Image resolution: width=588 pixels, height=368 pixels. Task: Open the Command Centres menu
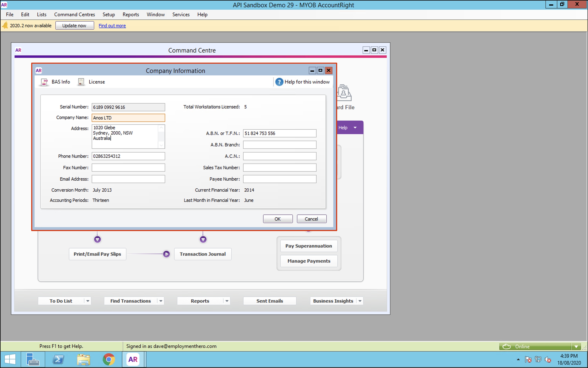pyautogui.click(x=74, y=15)
